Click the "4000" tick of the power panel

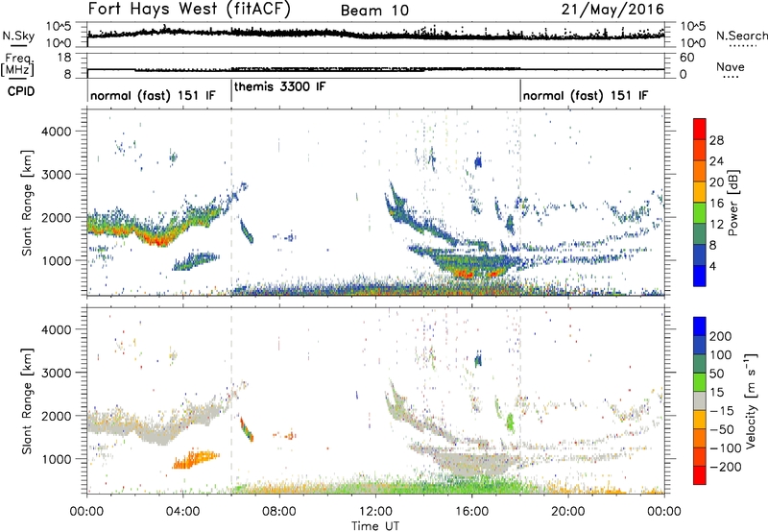coord(56,132)
